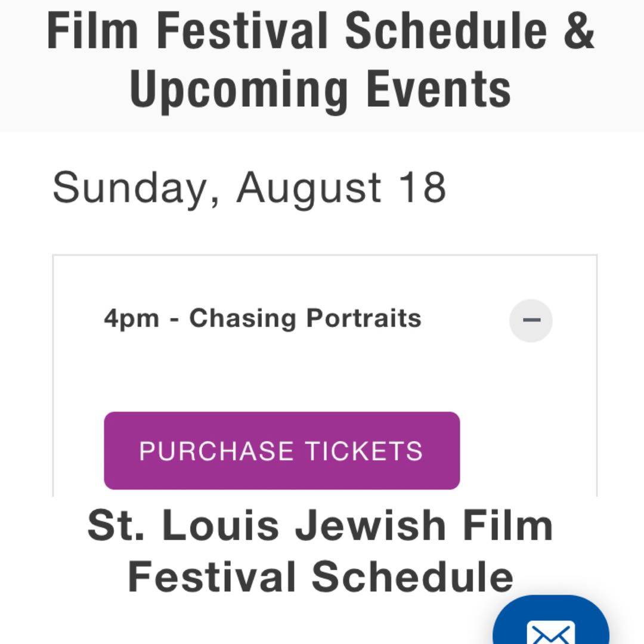644x644 pixels.
Task: Click the word "Portraits" in the event row
Action: 364,318
